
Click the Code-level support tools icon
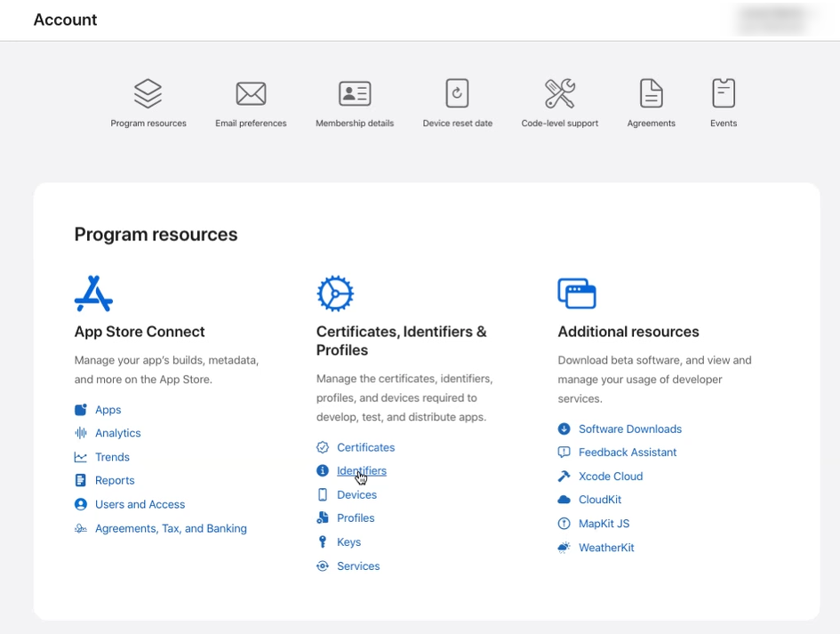pos(560,93)
